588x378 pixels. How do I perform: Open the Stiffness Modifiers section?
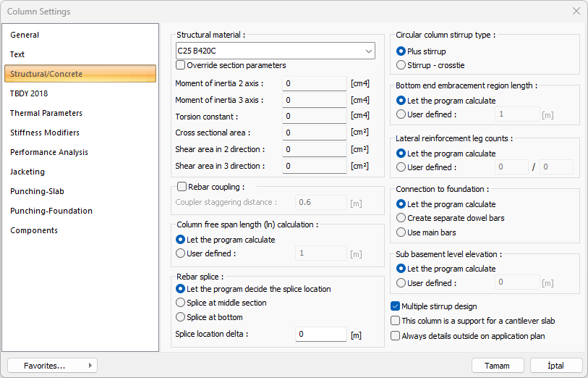pos(45,133)
